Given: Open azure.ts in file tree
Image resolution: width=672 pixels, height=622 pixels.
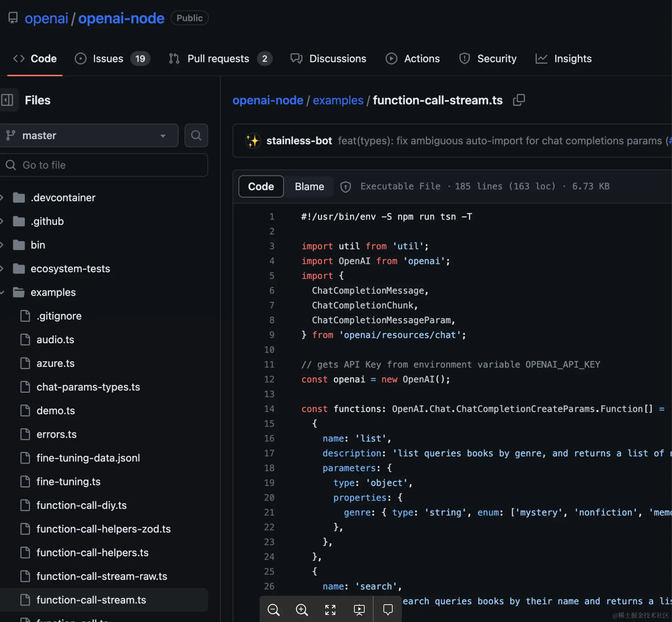Looking at the screenshot, I should coord(56,363).
